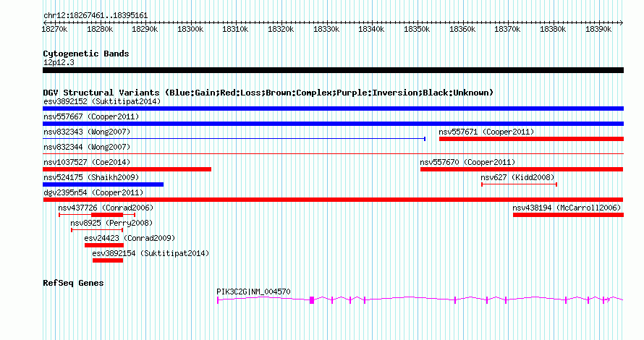Viewport: 644px width, 340px height.
Task: Click the 18280k ruler tick label
Action: (x=100, y=30)
